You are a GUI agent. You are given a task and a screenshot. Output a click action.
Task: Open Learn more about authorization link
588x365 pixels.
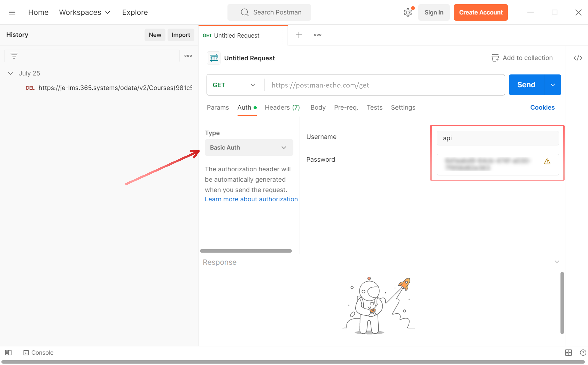(x=251, y=199)
